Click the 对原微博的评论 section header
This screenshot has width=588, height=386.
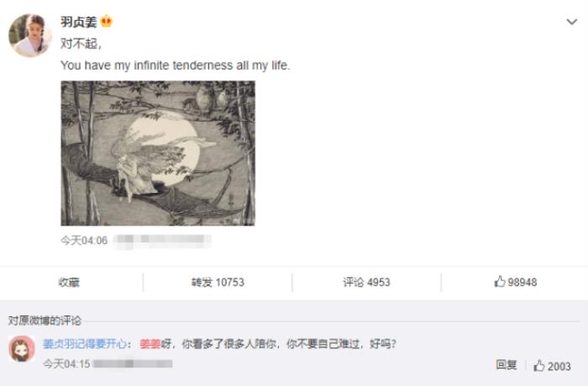45,321
